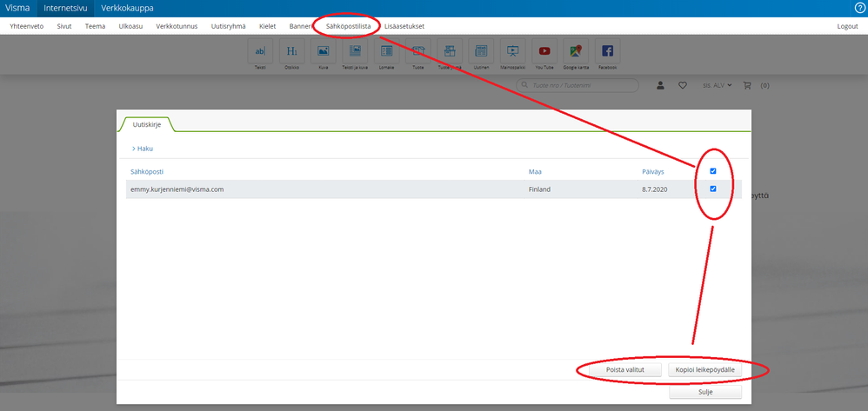This screenshot has height=411, width=868.
Task: Uncheck the emmy.kurjenniemi@visma.com row checkbox
Action: click(x=713, y=189)
